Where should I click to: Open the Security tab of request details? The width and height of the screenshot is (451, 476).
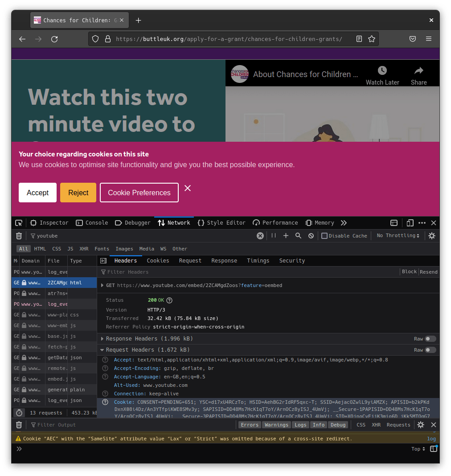tap(292, 261)
